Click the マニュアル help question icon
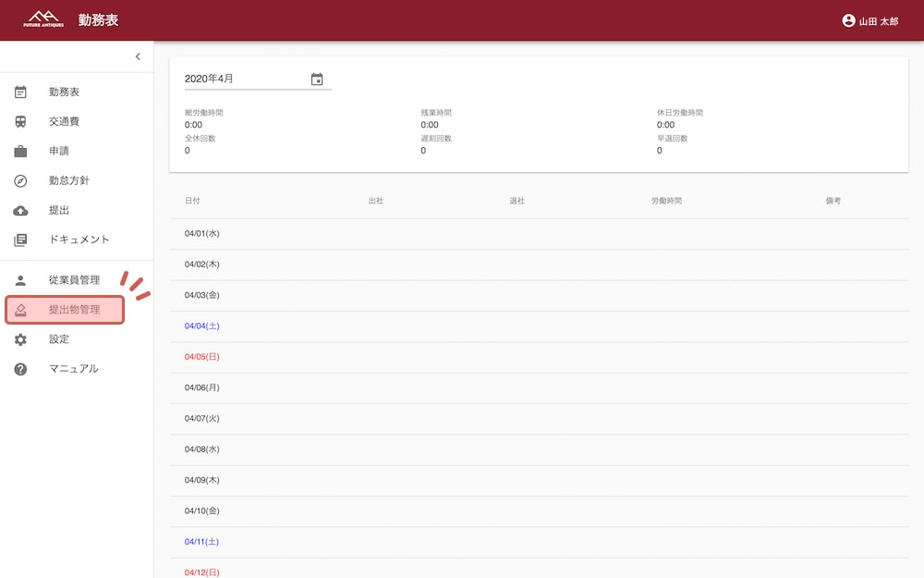 pyautogui.click(x=20, y=369)
